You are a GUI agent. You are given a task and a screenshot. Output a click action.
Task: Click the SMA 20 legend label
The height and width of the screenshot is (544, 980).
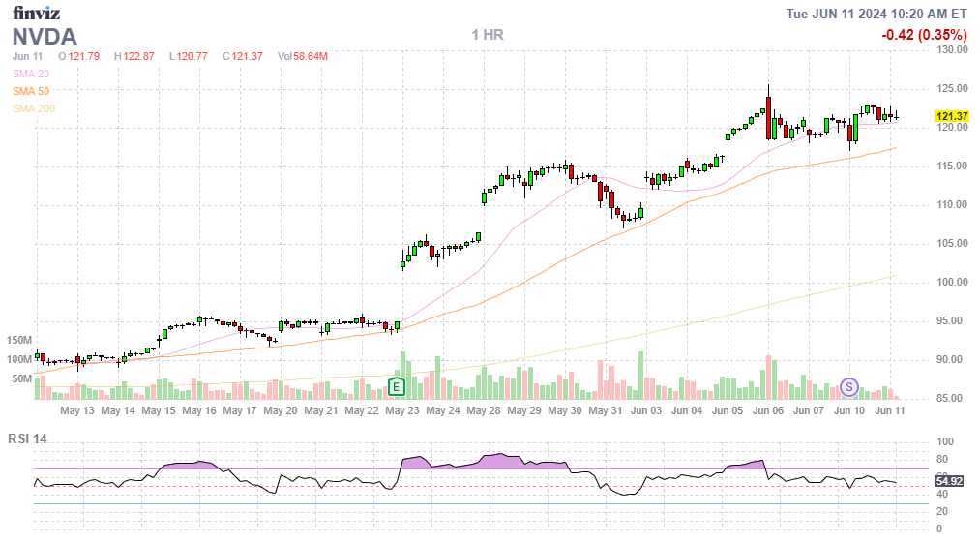pos(30,74)
